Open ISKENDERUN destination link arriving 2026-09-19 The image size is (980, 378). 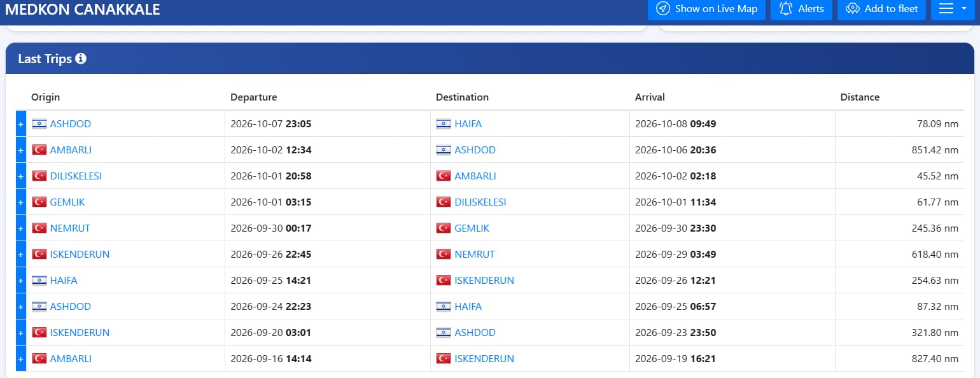click(x=484, y=359)
